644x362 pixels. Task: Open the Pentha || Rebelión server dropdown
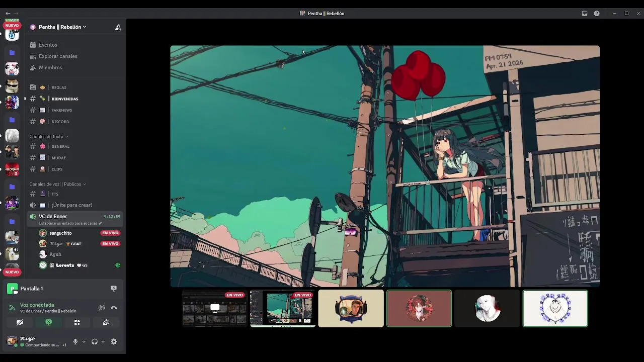point(62,27)
